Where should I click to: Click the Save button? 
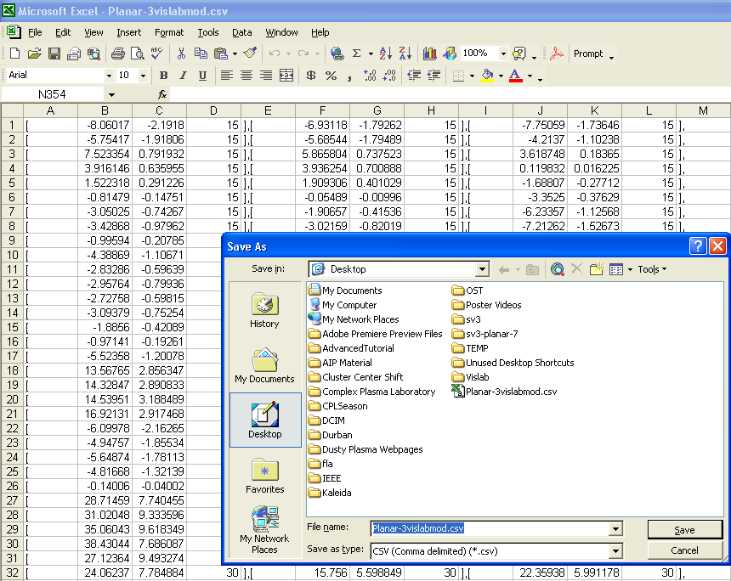[x=684, y=530]
